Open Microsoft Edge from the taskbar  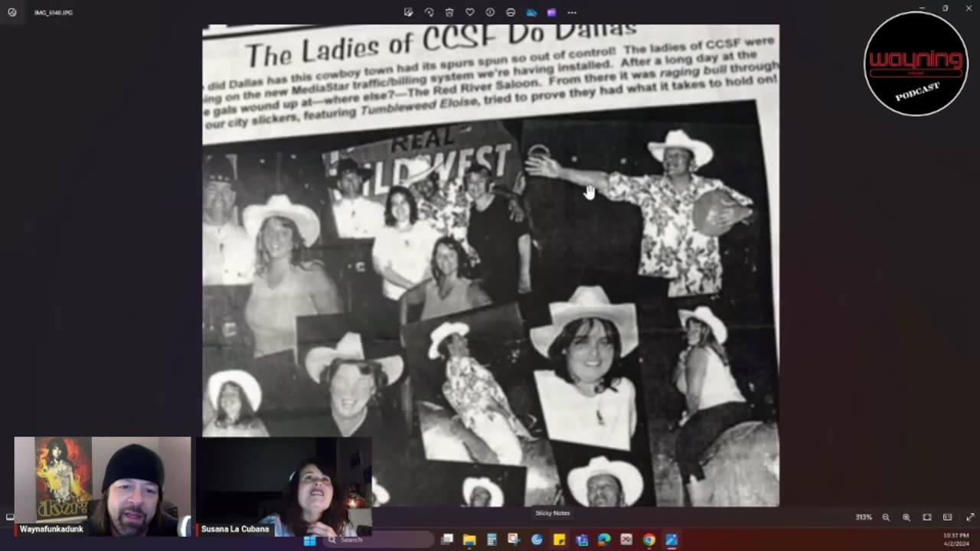604,540
